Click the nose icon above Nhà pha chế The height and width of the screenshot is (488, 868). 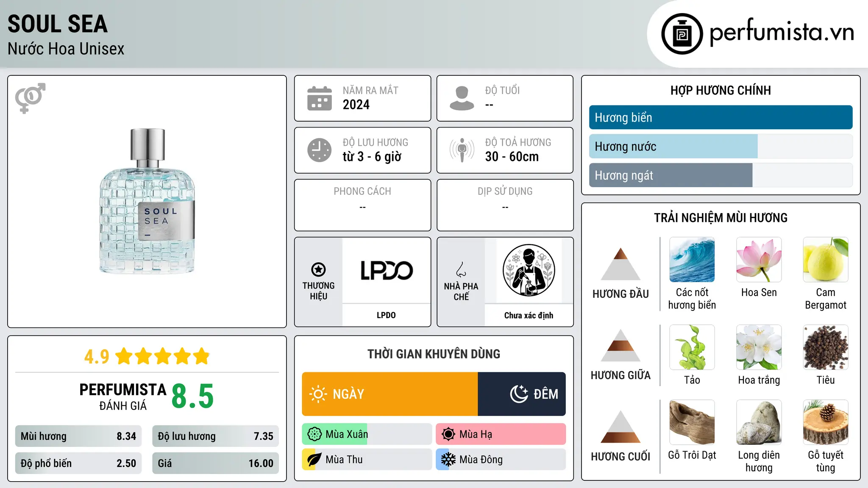(461, 269)
